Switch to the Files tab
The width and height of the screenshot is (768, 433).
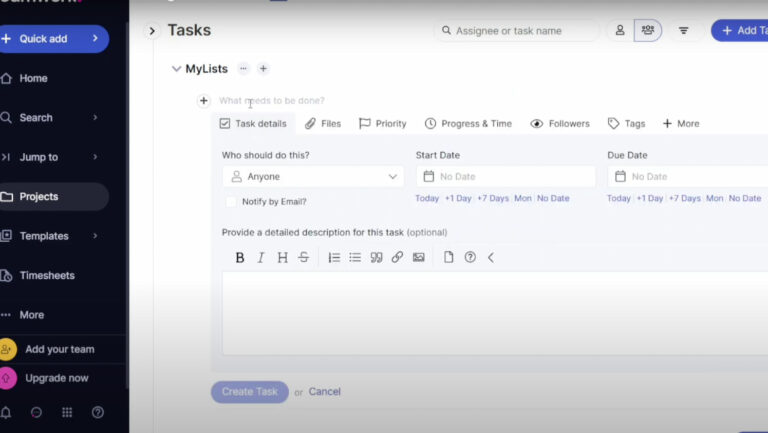pos(323,124)
